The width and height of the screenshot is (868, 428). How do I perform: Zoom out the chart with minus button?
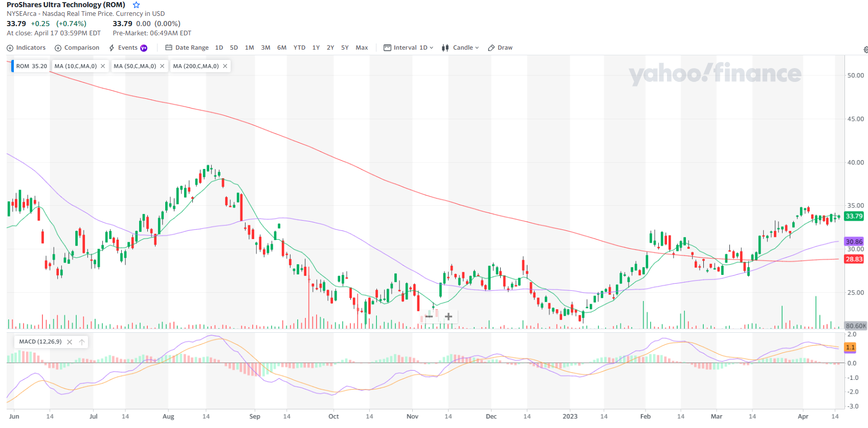click(429, 316)
